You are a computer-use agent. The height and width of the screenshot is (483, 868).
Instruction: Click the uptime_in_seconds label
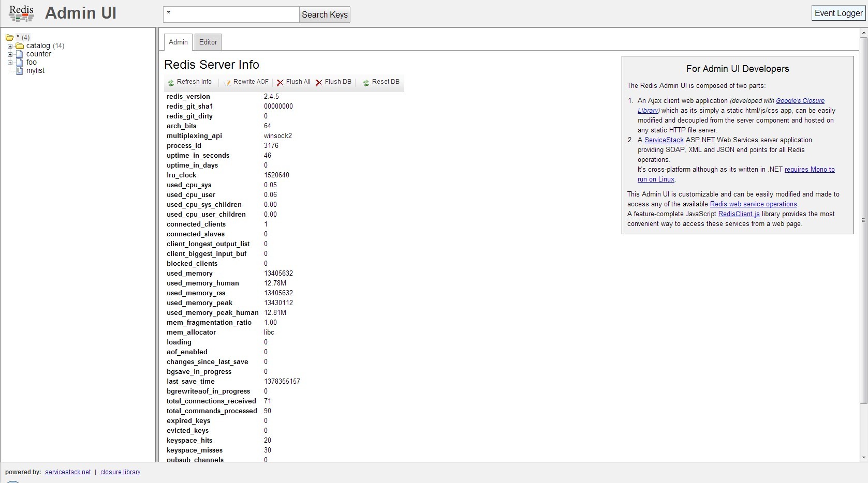tap(198, 156)
